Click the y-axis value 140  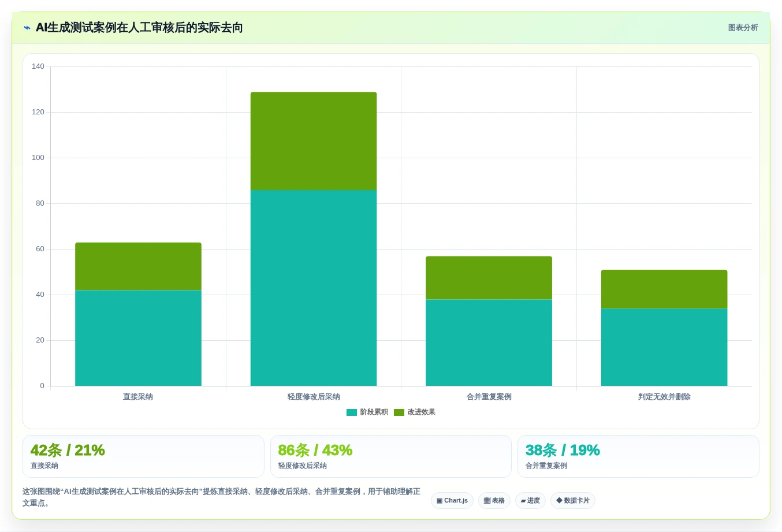(38, 66)
